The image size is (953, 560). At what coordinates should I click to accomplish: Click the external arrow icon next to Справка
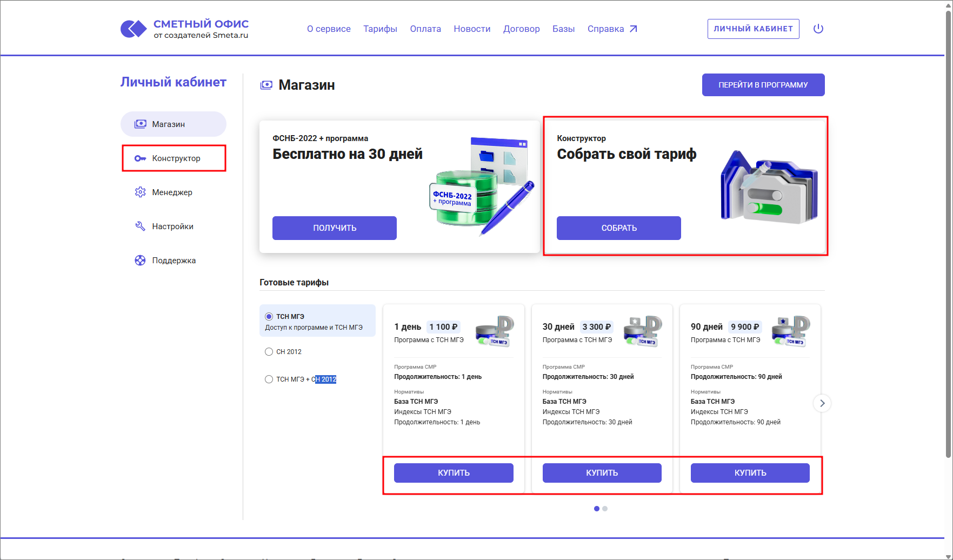click(x=634, y=29)
